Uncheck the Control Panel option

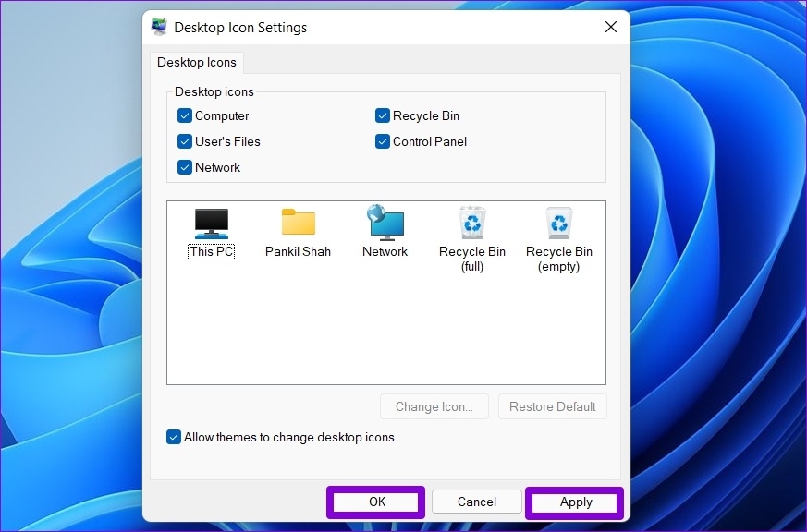(x=383, y=141)
